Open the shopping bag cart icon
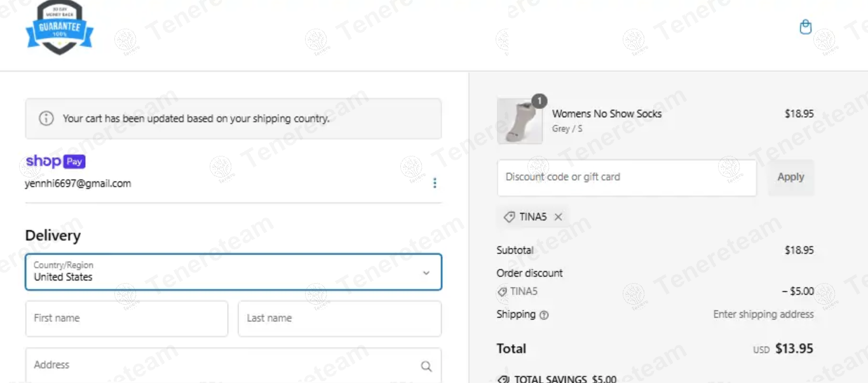Screen dimensions: 868x383 coord(805,27)
